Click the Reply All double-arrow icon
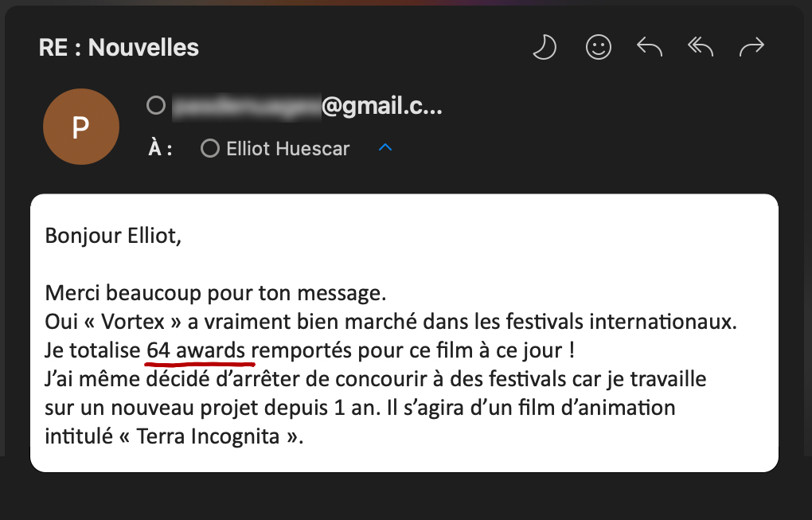The height and width of the screenshot is (520, 812). point(701,48)
